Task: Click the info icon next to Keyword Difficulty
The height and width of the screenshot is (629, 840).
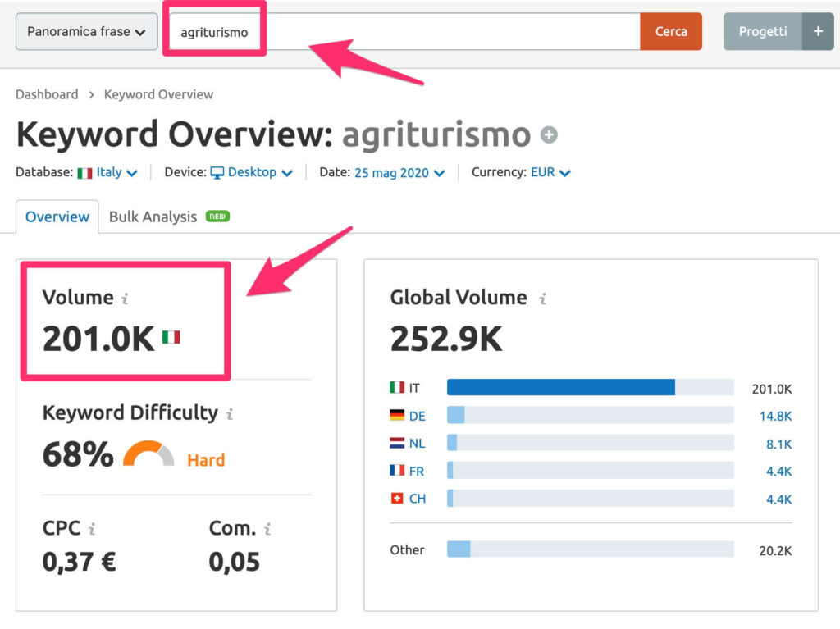Action: coord(230,413)
